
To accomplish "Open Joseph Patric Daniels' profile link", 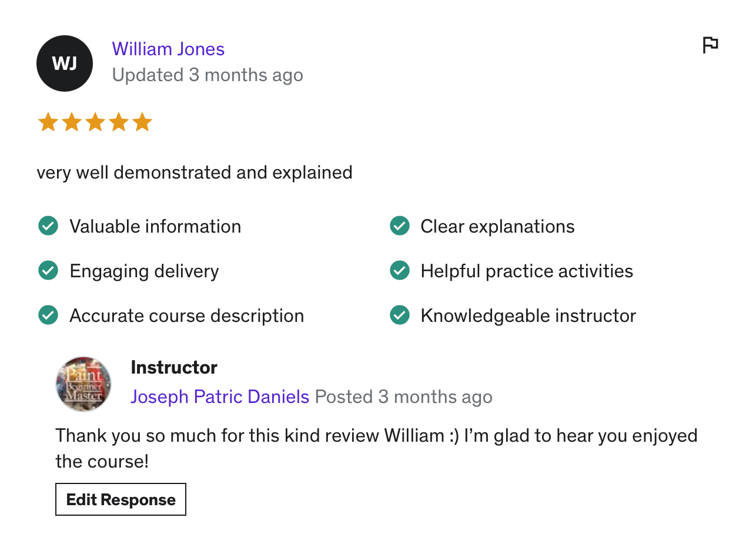I will click(220, 397).
